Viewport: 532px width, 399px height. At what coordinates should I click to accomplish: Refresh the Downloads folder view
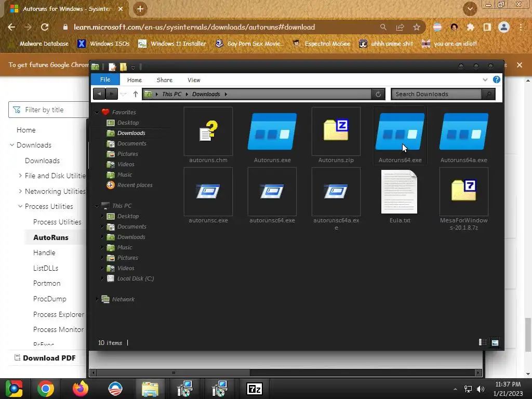(x=378, y=94)
